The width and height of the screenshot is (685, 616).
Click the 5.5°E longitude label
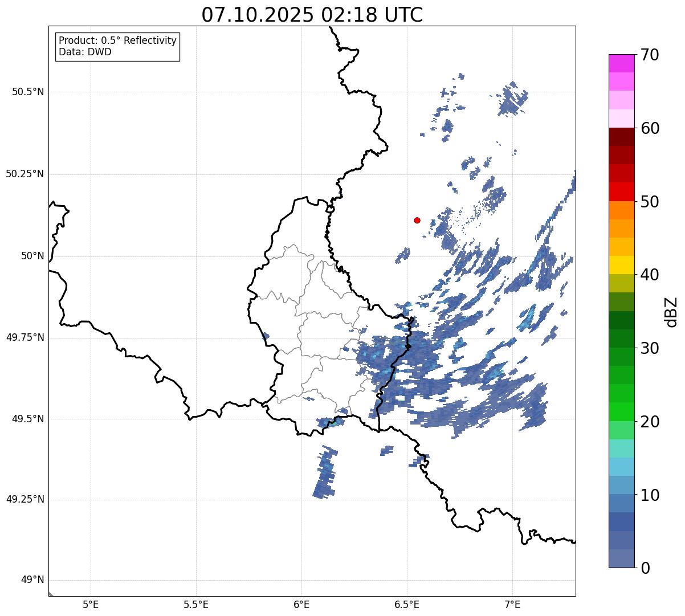pyautogui.click(x=196, y=604)
